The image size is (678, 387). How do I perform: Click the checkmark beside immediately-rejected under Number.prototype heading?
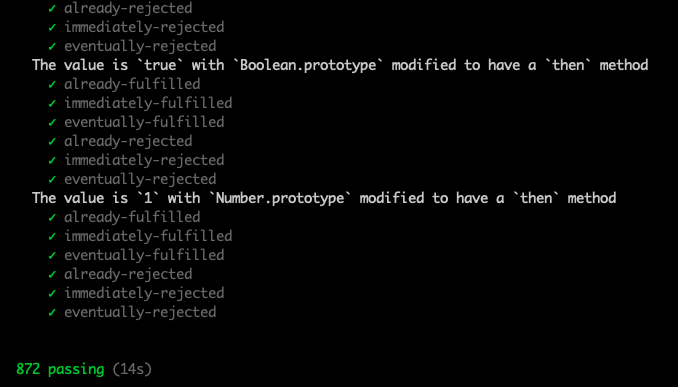[52, 293]
